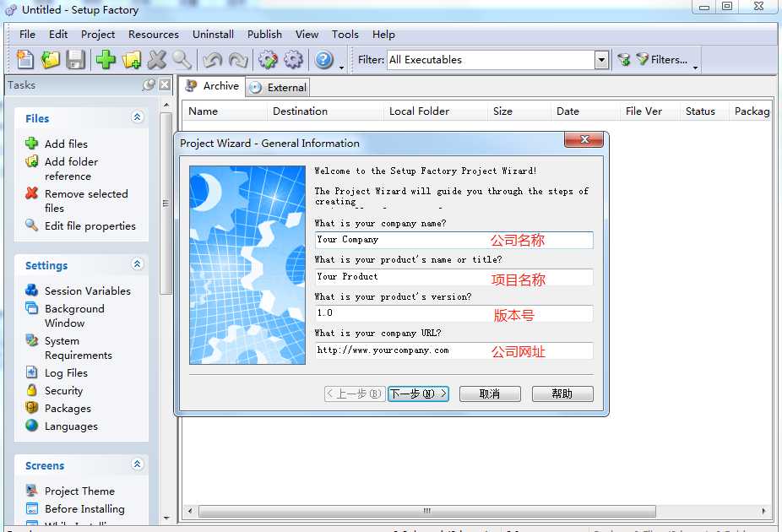Click the gray X Remove Files toolbar icon
This screenshot has width=782, height=532.
pos(156,60)
